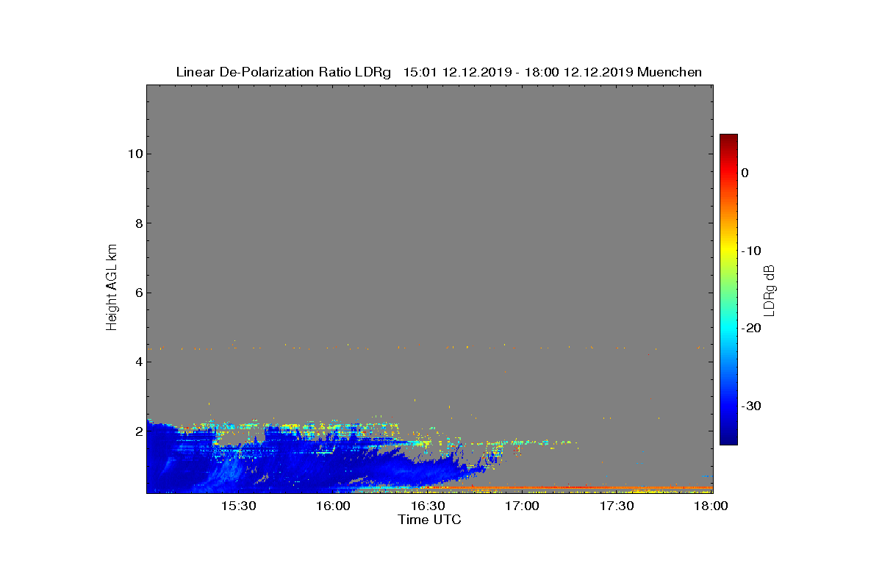Viewport: 882px width, 588px height.
Task: Click the height tick label 2
Action: (137, 431)
